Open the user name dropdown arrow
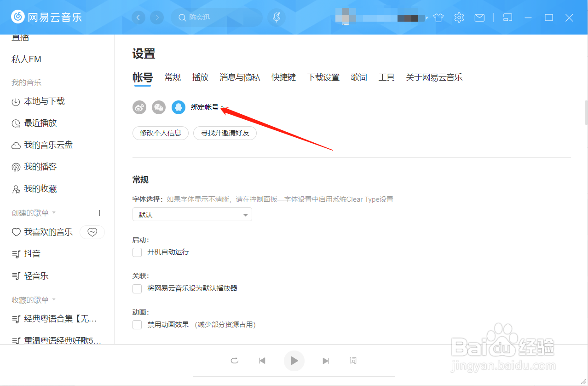Viewport: 588px width, 386px height. (427, 18)
